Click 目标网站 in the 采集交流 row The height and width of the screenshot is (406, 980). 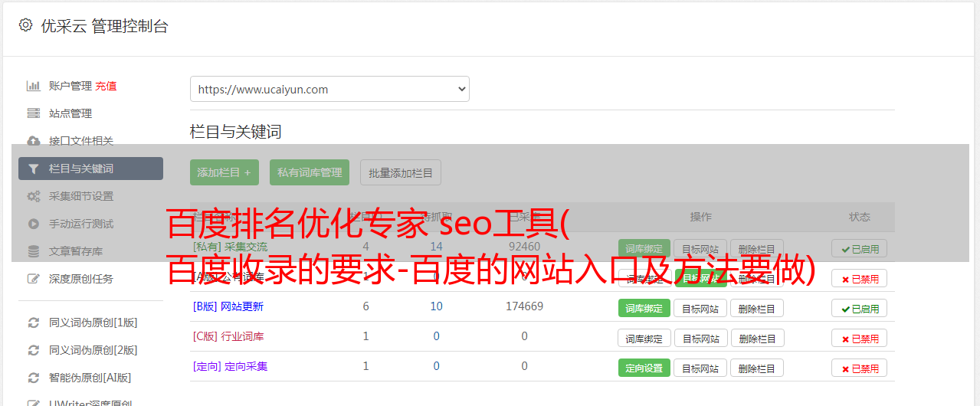point(701,248)
